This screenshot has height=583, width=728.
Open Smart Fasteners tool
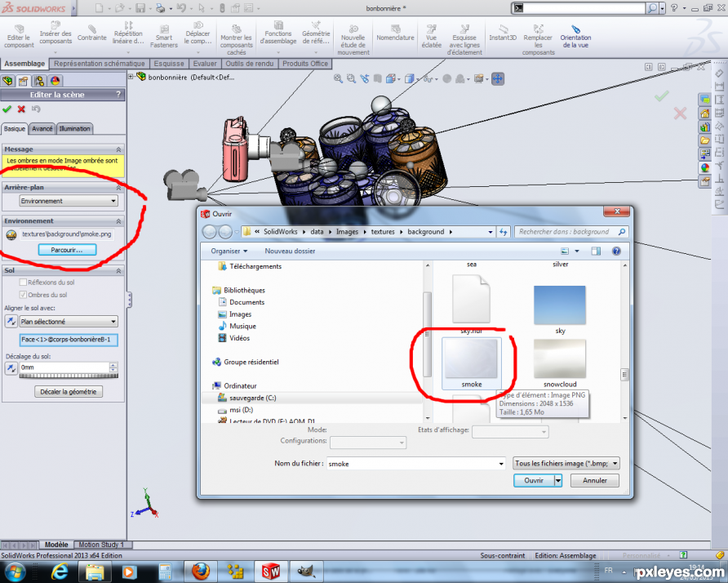pos(164,36)
